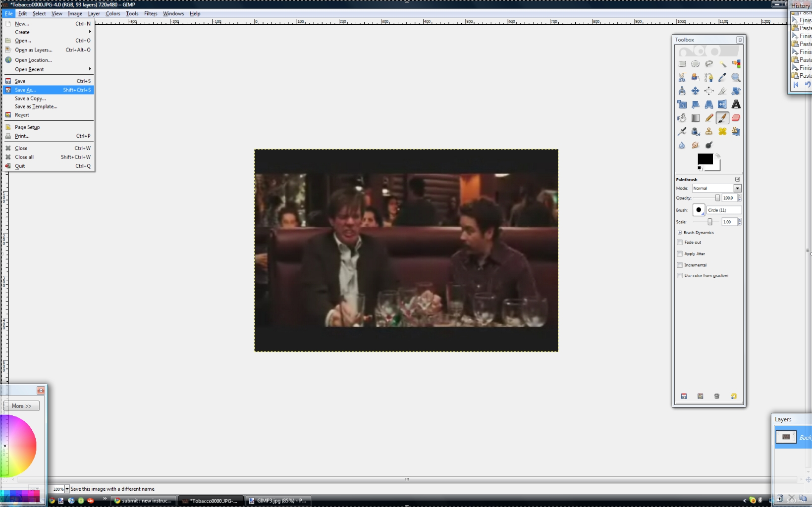Toggle the Incremental checkbox
The width and height of the screenshot is (812, 507).
(680, 265)
